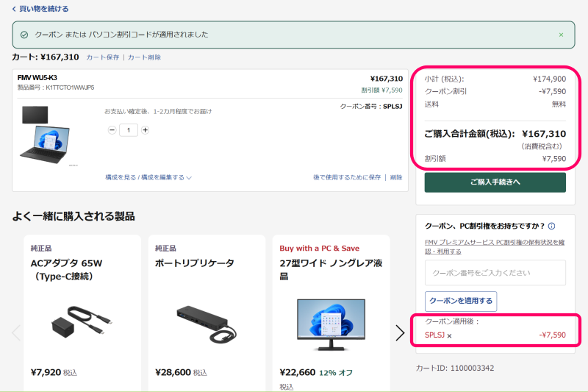
Task: Show next recommended products with right arrow
Action: click(400, 332)
